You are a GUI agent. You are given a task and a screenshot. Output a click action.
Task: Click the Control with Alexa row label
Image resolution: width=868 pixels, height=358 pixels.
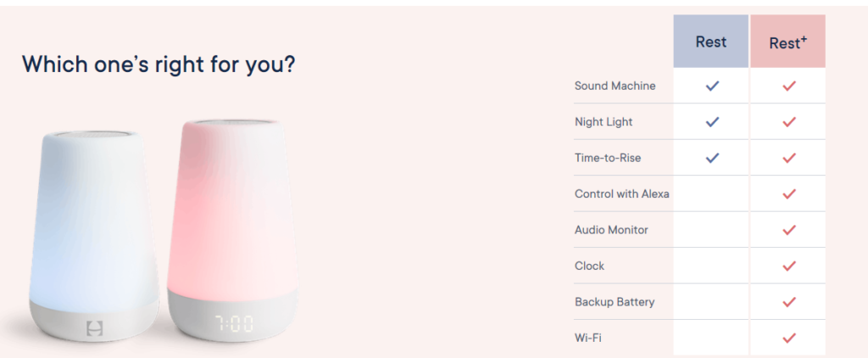(621, 194)
